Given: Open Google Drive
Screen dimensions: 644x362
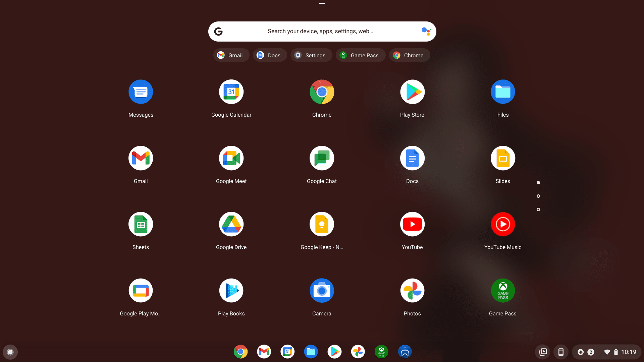Looking at the screenshot, I should (231, 224).
